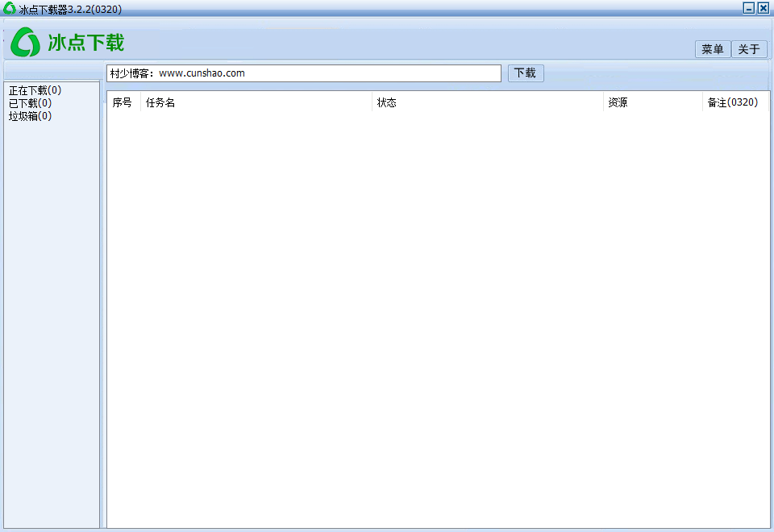
Task: Select 正在下载(0) in the sidebar
Action: [35, 90]
